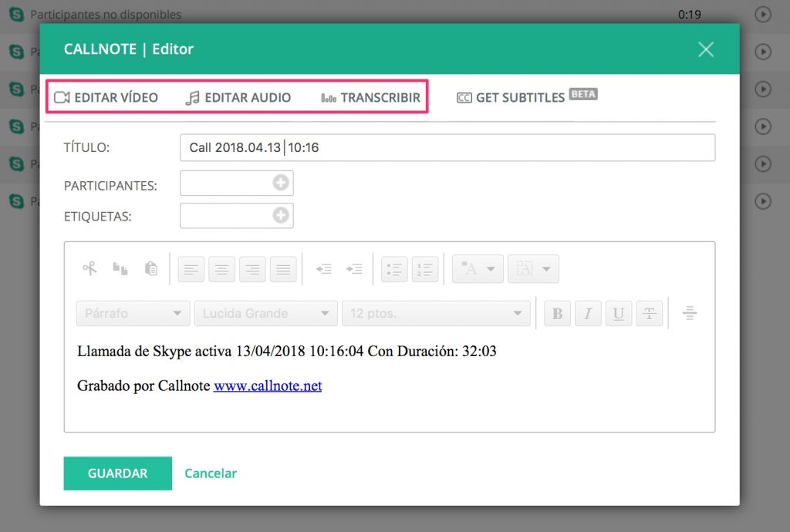Image resolution: width=790 pixels, height=532 pixels.
Task: Toggle italic formatting
Action: [x=588, y=314]
